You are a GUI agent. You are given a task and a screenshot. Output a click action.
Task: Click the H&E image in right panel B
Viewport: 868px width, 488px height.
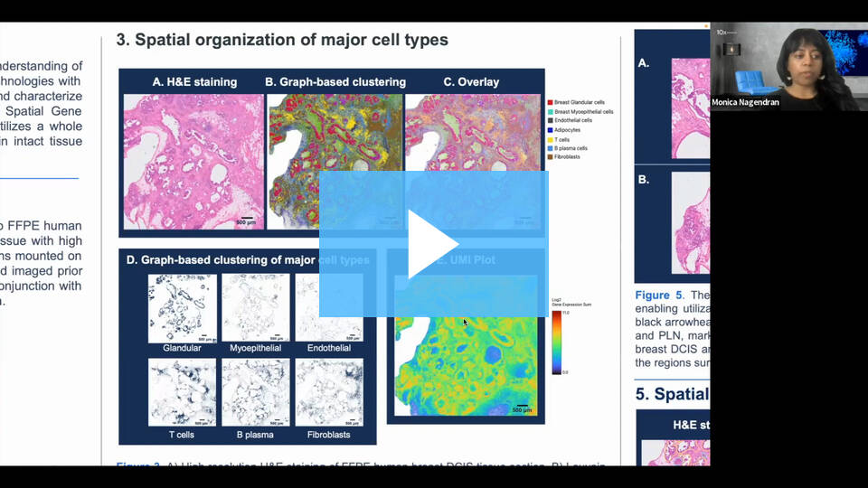(690, 223)
